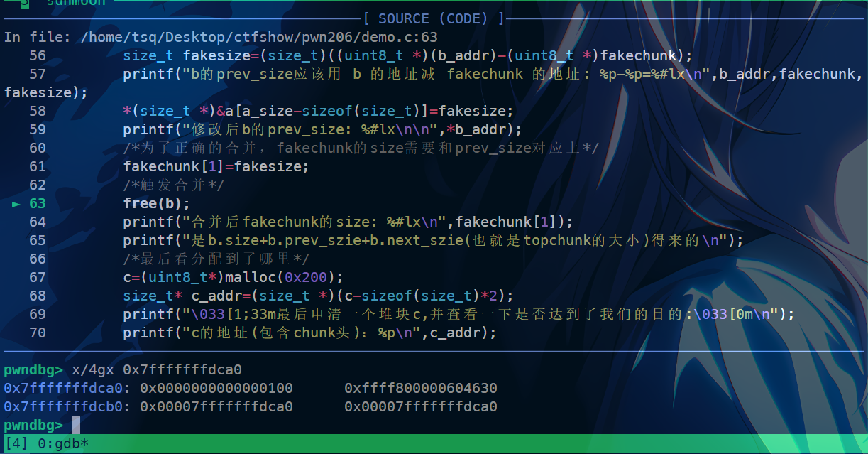Image resolution: width=868 pixels, height=454 pixels.
Task: Click the comment "/*触发合并*/"
Action: [174, 185]
